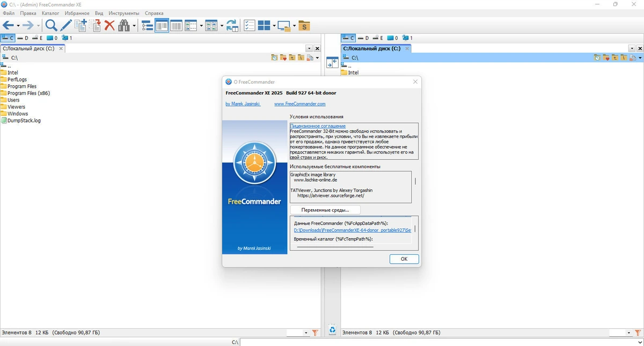This screenshot has width=644, height=346.
Task: Click the Переменные среды... button
Action: coord(325,210)
